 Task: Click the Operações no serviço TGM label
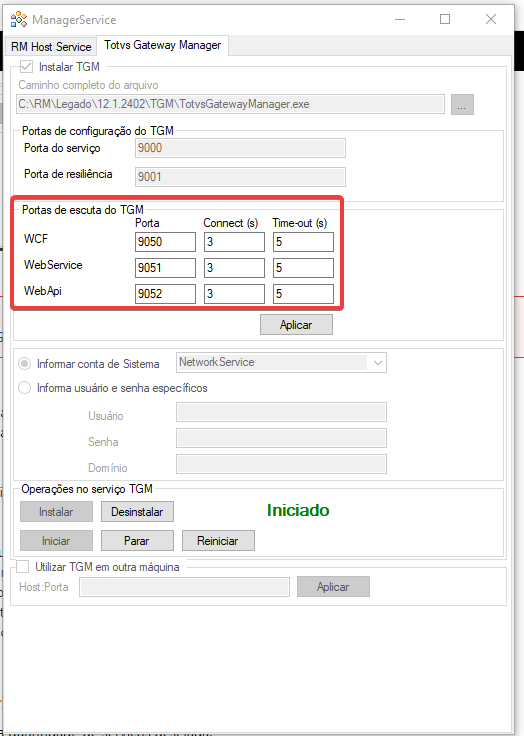pos(87,489)
